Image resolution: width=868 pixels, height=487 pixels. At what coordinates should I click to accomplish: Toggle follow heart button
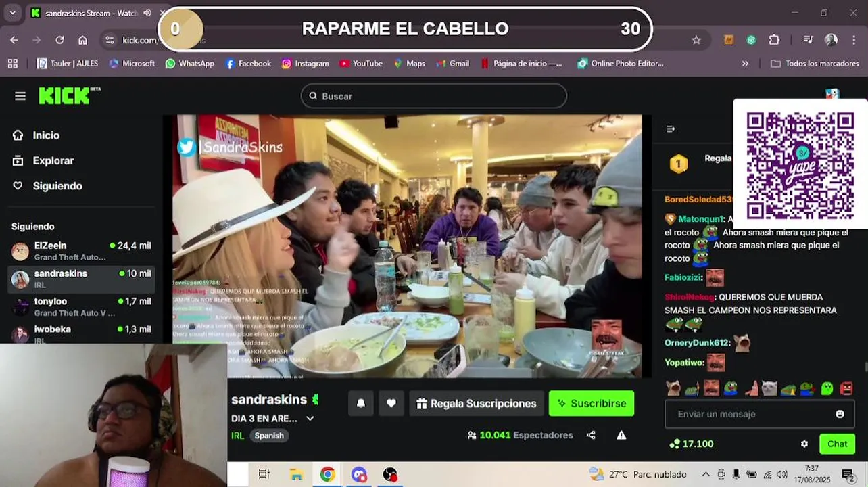coord(391,403)
